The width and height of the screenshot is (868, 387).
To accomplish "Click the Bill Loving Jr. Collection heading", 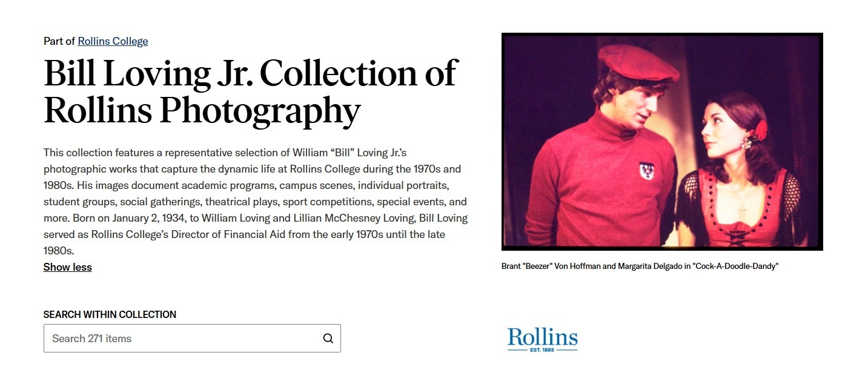I will (x=251, y=91).
